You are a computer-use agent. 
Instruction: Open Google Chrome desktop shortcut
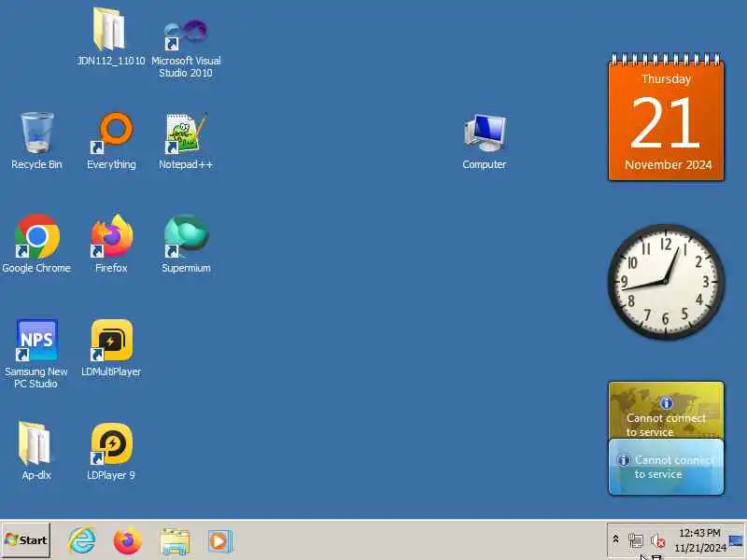pyautogui.click(x=36, y=244)
